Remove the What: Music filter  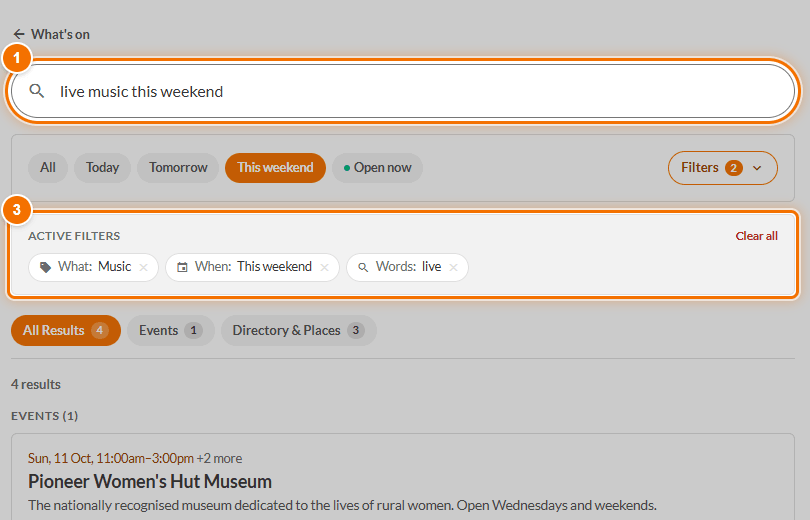144,267
